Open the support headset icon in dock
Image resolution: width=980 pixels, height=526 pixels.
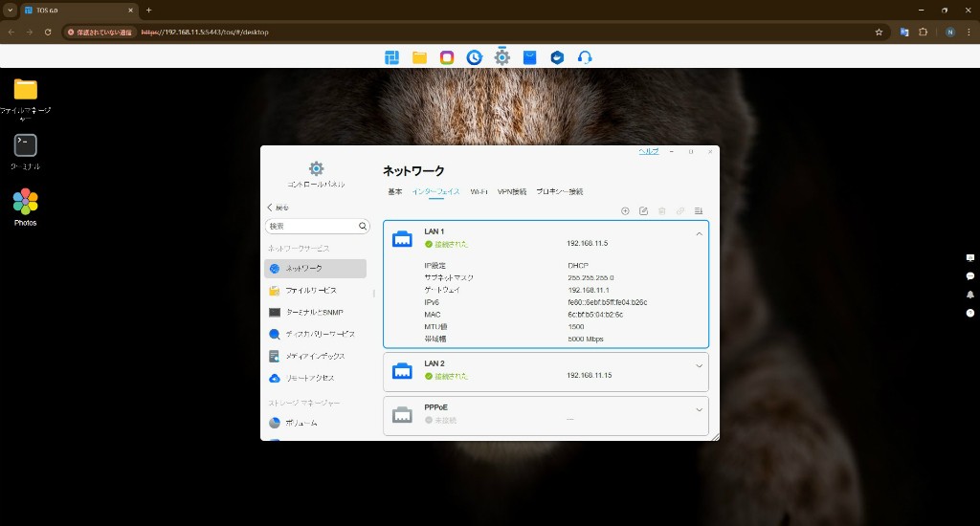coord(585,57)
